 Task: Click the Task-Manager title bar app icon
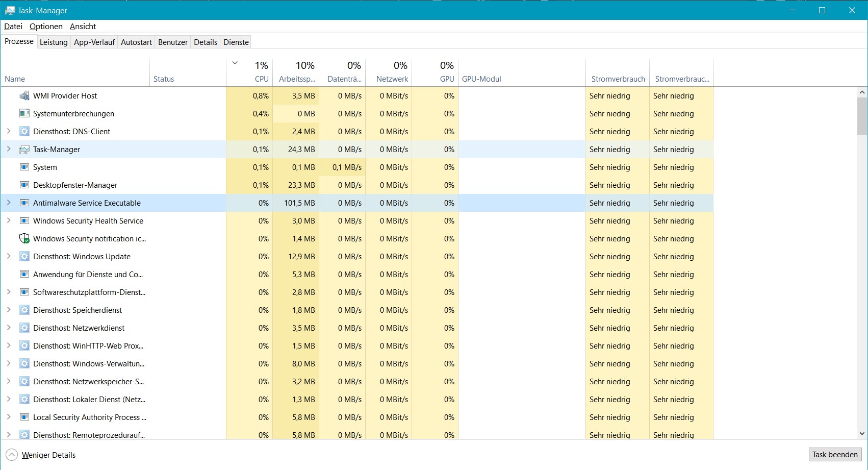tap(10, 10)
